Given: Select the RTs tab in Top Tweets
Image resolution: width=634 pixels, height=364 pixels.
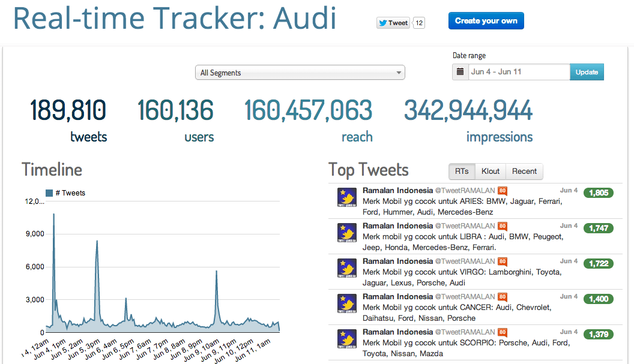Looking at the screenshot, I should coord(461,172).
